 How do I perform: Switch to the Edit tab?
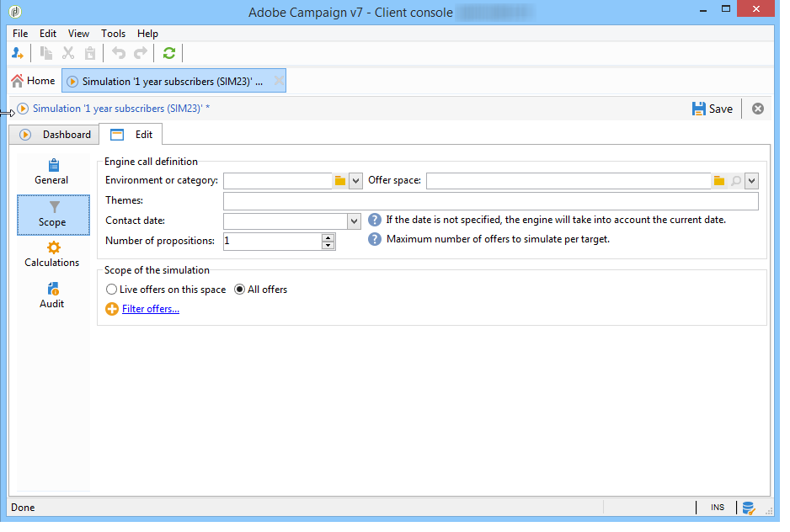[x=131, y=135]
